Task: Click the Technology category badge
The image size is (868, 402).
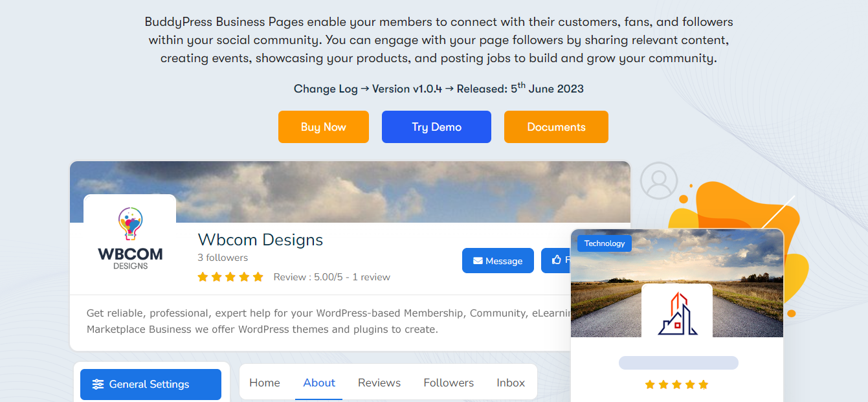Action: [x=605, y=243]
